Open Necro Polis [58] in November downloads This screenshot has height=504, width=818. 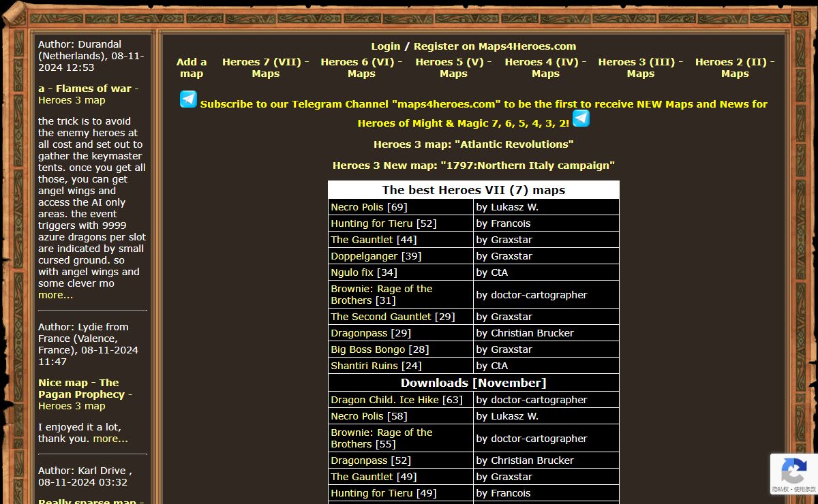[x=357, y=416]
